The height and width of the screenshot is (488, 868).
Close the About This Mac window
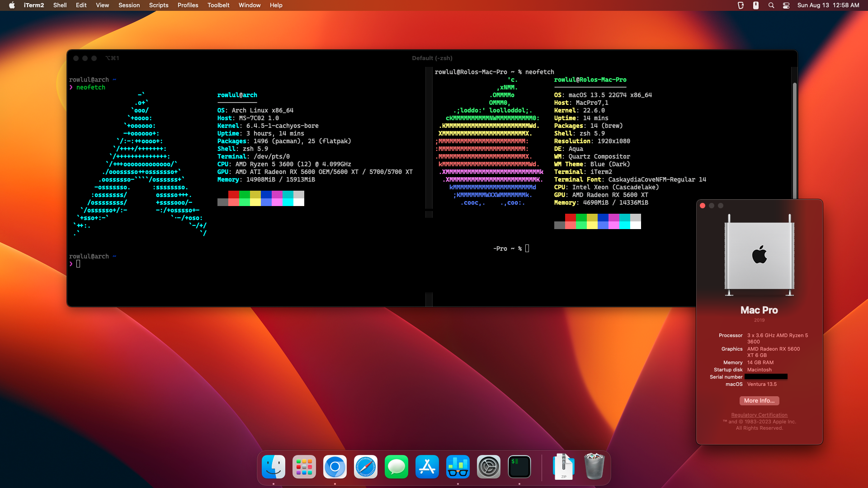point(703,206)
